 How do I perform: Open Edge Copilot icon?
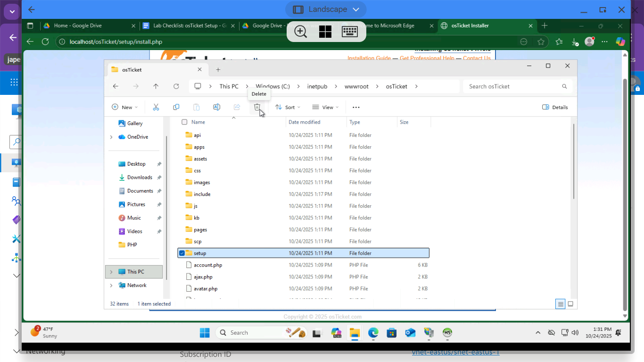click(620, 42)
